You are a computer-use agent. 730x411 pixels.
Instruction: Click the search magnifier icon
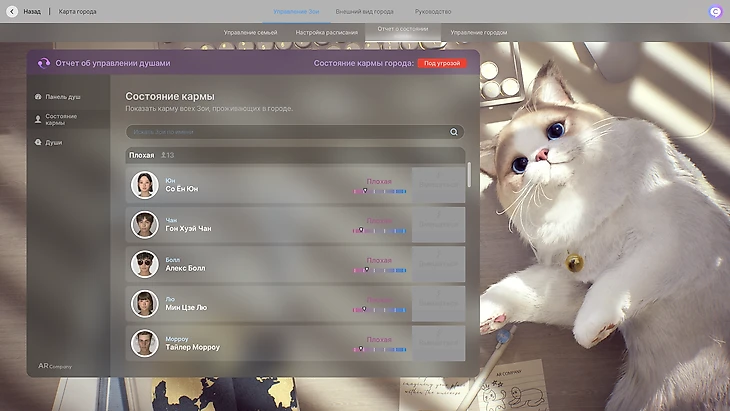tap(454, 131)
